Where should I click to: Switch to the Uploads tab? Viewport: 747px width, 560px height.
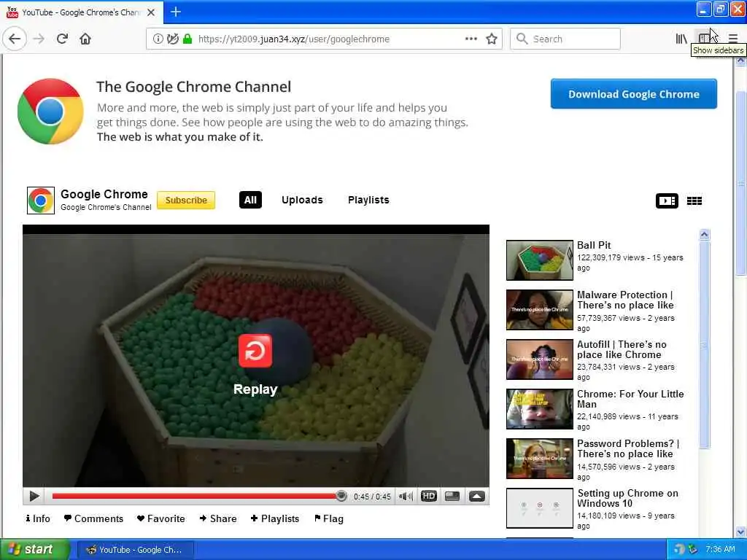(x=302, y=200)
